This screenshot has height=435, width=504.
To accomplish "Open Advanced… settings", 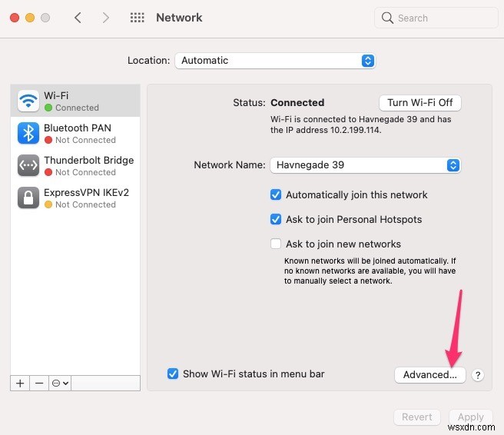I will (429, 375).
